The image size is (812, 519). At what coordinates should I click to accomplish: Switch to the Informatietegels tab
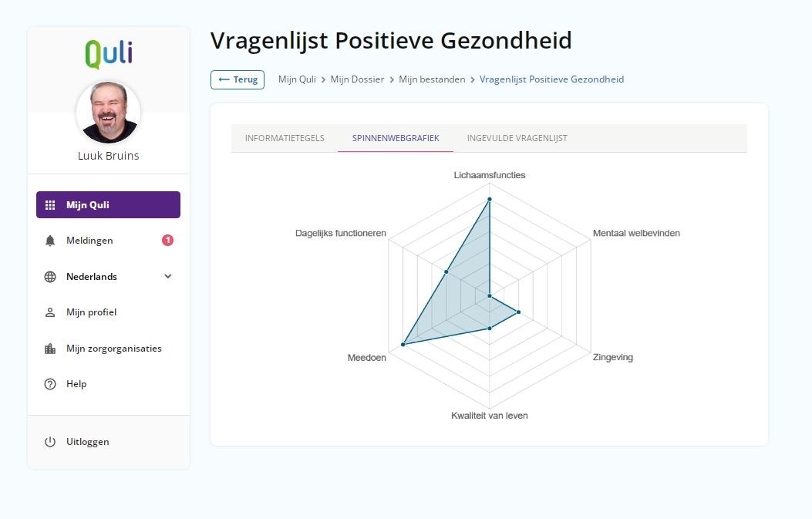[285, 138]
